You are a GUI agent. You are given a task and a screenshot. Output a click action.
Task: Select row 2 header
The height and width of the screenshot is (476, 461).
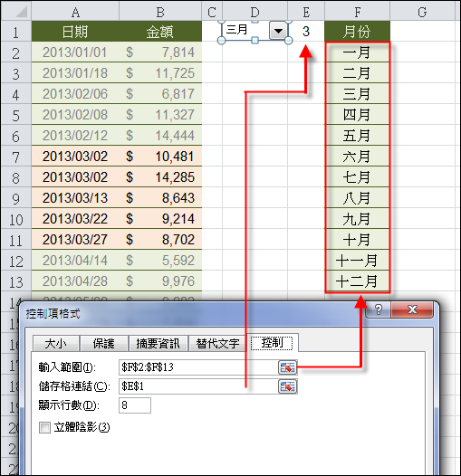15,52
